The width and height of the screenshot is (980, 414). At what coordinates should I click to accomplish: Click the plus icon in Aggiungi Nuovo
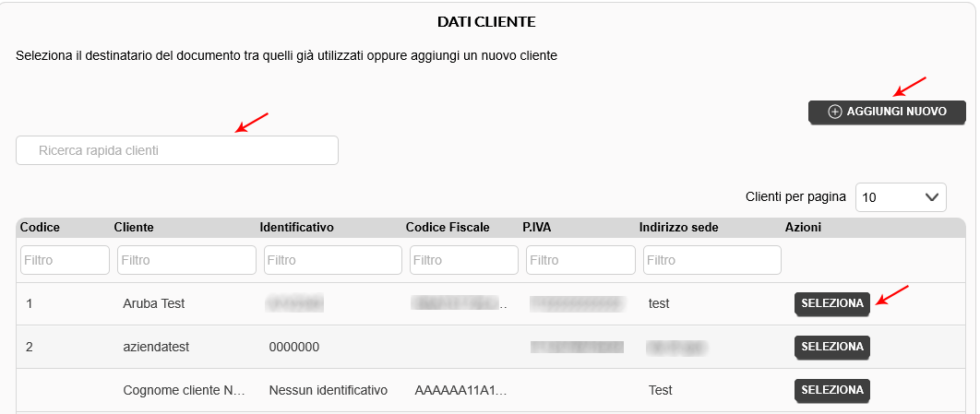pyautogui.click(x=835, y=112)
